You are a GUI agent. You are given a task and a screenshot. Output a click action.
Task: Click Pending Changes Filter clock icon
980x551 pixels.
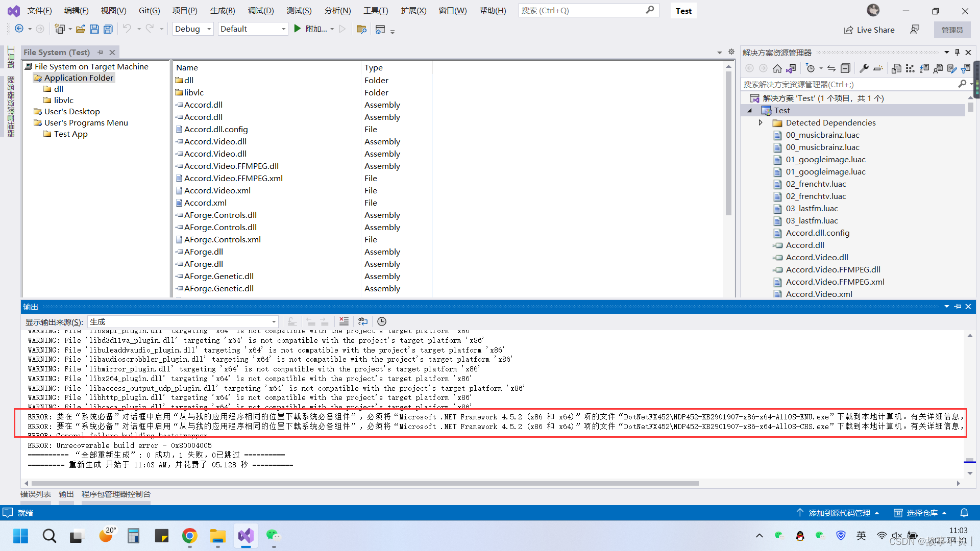810,68
